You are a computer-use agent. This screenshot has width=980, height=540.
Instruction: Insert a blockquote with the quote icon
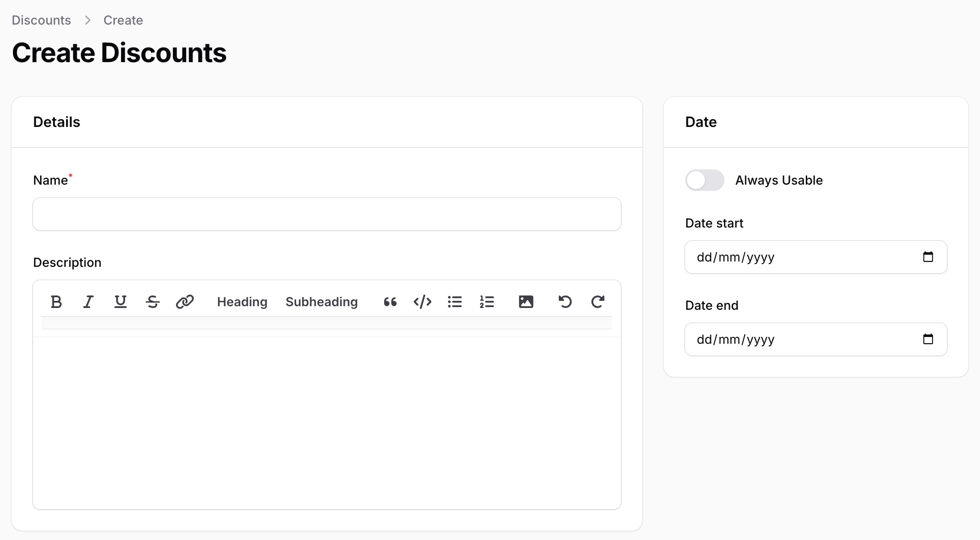390,302
